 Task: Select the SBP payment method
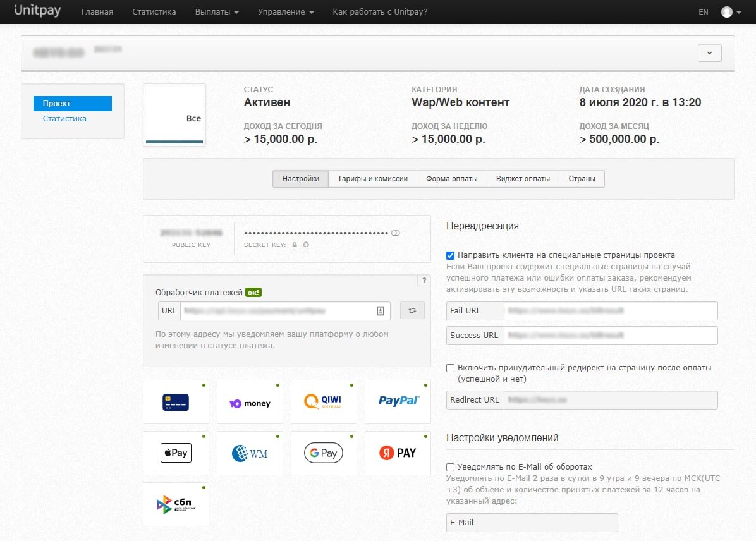[176, 504]
